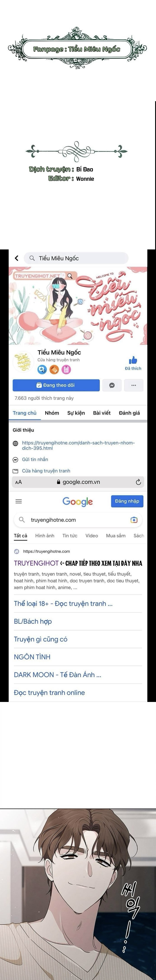This screenshot has height=980, width=156.
Task: Select the Hình ảnh search filter
Action: coord(44,536)
